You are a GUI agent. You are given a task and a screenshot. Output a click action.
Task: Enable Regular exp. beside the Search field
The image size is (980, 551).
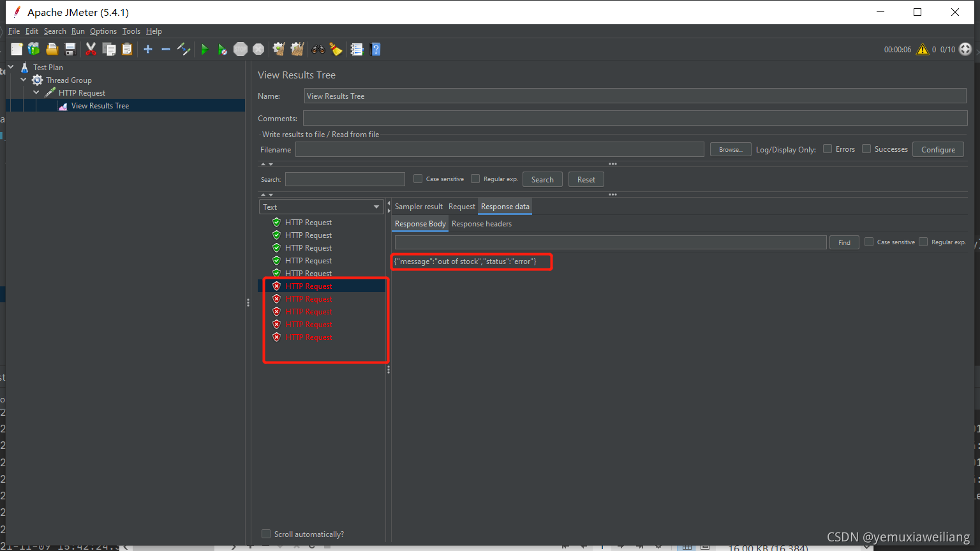(475, 179)
